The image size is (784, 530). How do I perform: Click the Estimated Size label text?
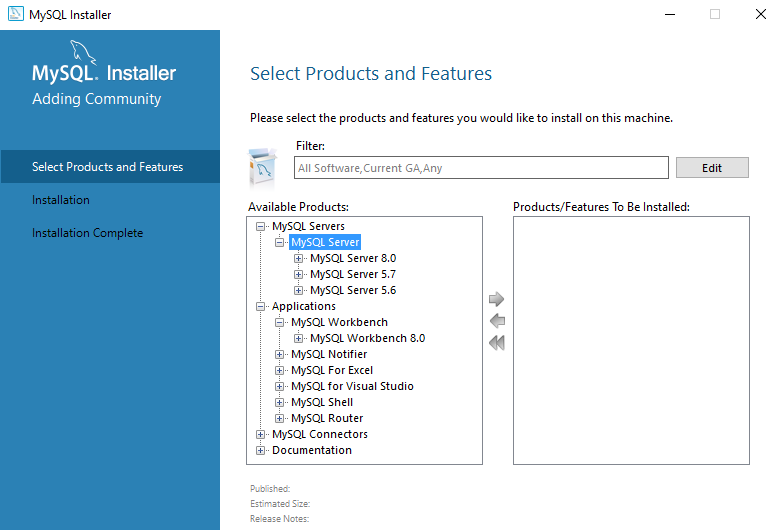280,504
